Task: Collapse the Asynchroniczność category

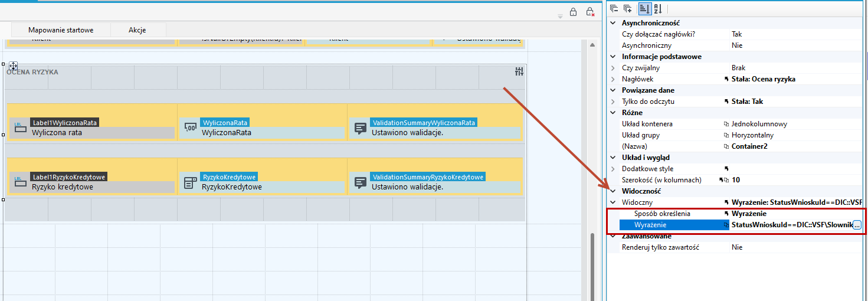Action: click(x=614, y=22)
